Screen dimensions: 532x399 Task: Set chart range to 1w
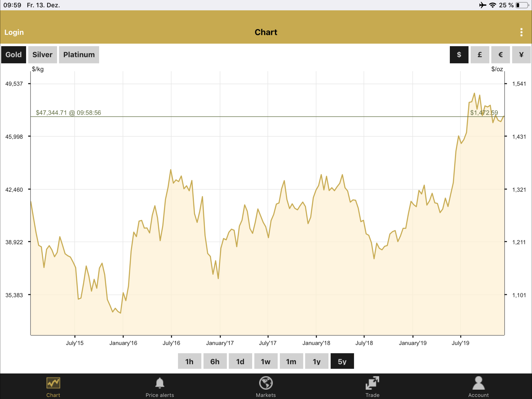coord(266,361)
